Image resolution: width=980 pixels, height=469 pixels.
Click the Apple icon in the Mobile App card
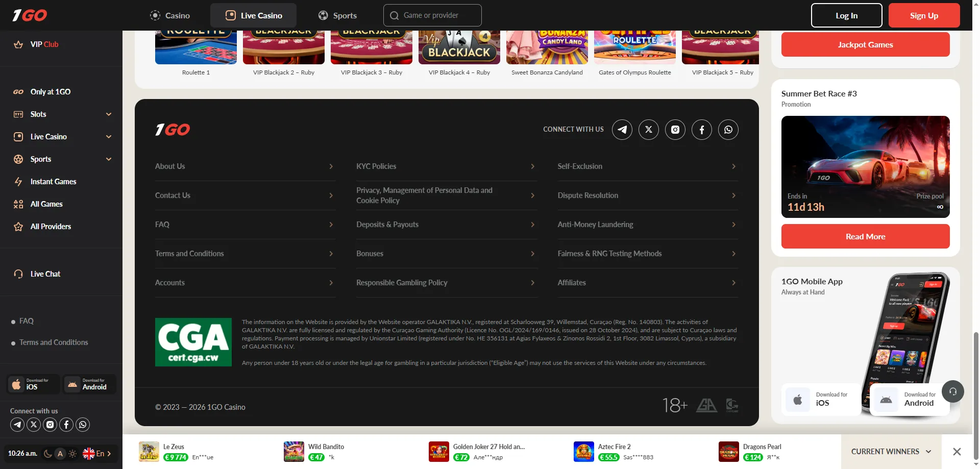(798, 400)
